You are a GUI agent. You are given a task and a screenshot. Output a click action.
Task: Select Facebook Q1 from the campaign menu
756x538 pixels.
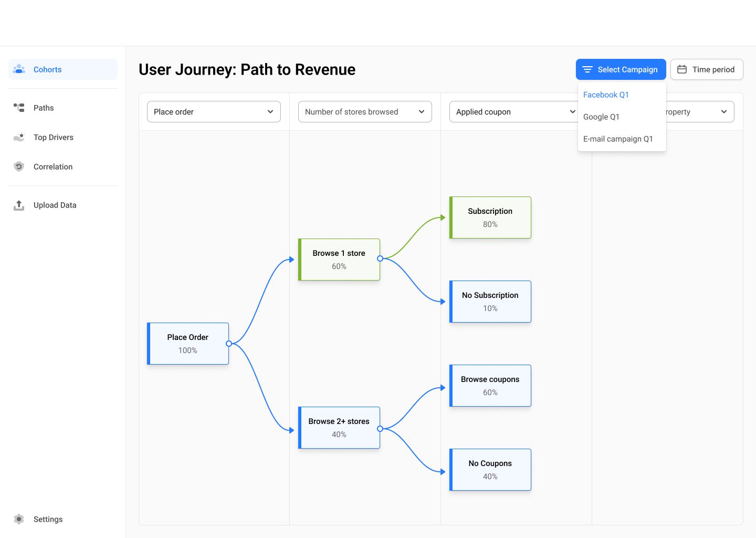[606, 95]
